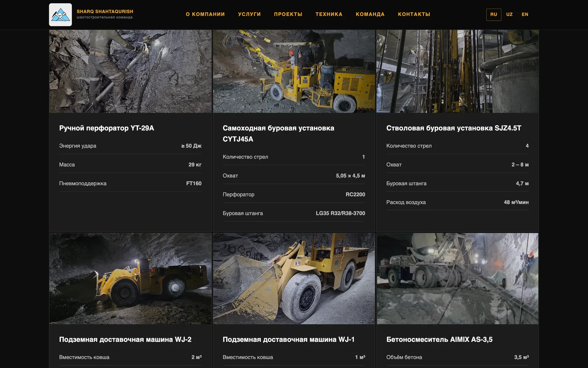The image size is (588, 368).
Task: Select the heading Самоходная буровая установка CYTJ45A
Action: 278,134
